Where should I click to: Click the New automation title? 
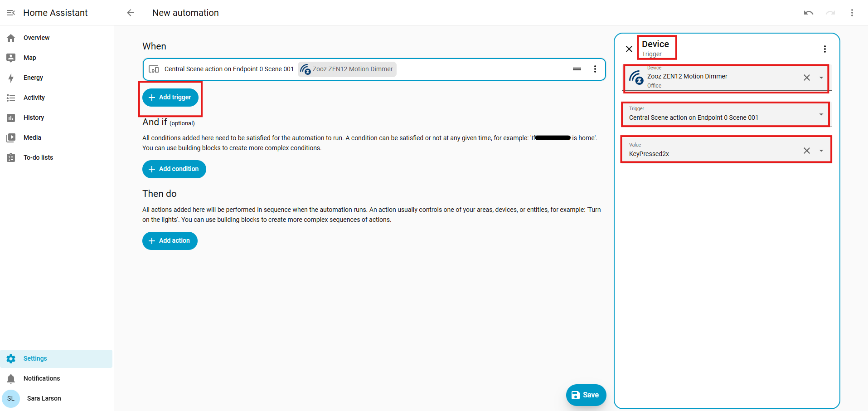click(x=185, y=13)
